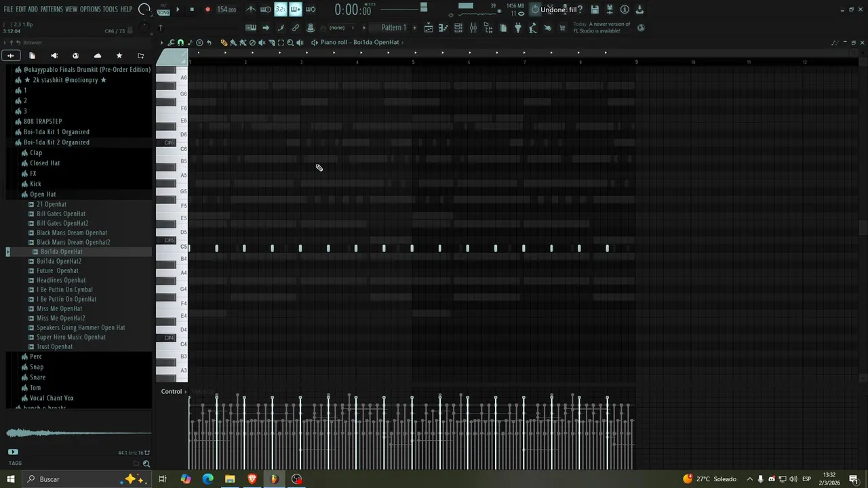Screen dimensions: 868x488
Task: Choose the Select tool in piano roll toolbar
Action: tap(281, 43)
